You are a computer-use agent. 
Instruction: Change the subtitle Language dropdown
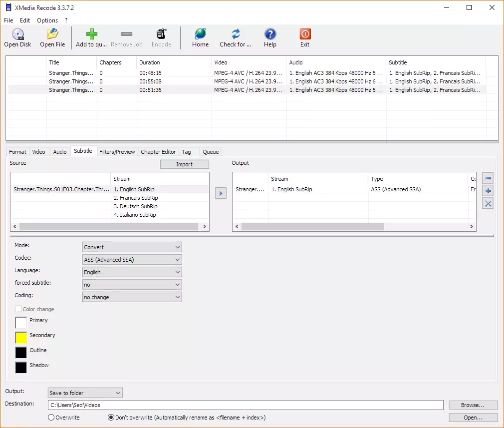pyautogui.click(x=132, y=272)
